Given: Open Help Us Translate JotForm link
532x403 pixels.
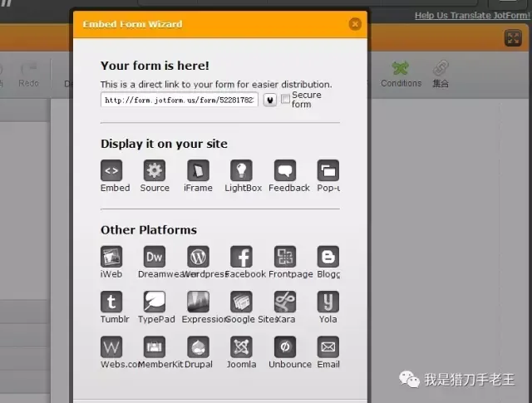Looking at the screenshot, I should coord(472,15).
